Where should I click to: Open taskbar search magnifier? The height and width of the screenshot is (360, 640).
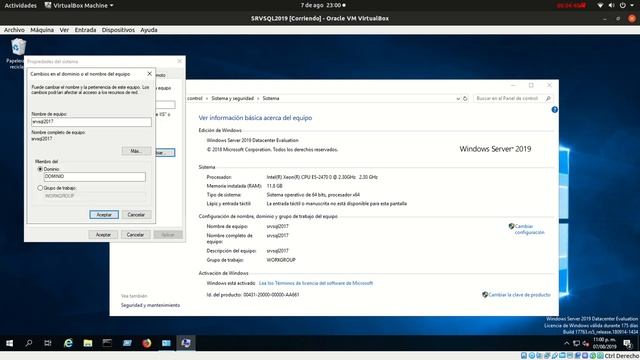(29, 343)
